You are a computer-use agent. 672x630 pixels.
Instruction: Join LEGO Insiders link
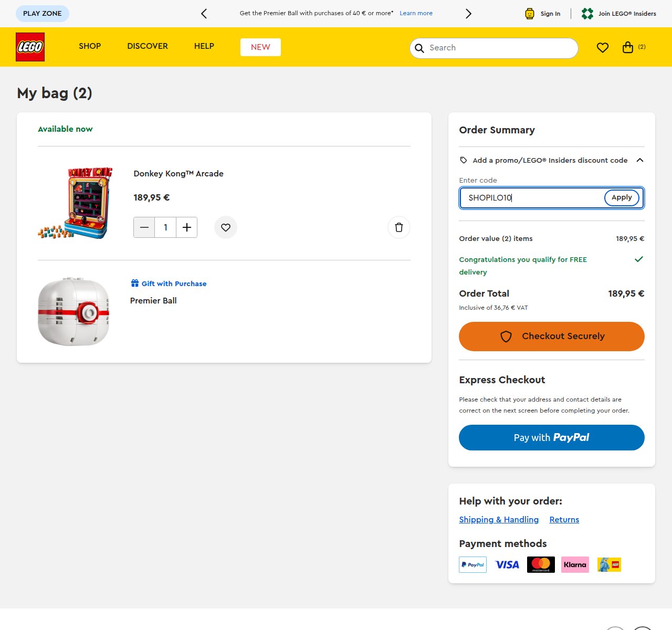627,14
